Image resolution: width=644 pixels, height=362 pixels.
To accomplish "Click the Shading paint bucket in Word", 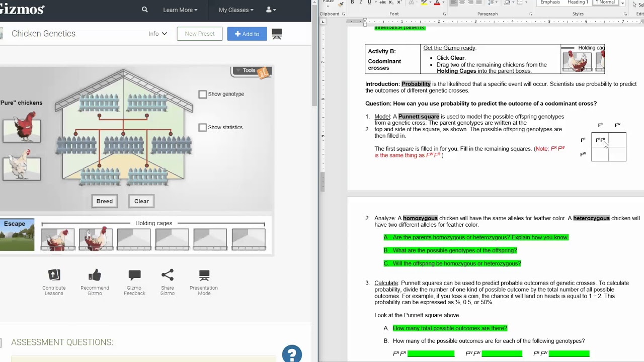I will [x=507, y=2].
